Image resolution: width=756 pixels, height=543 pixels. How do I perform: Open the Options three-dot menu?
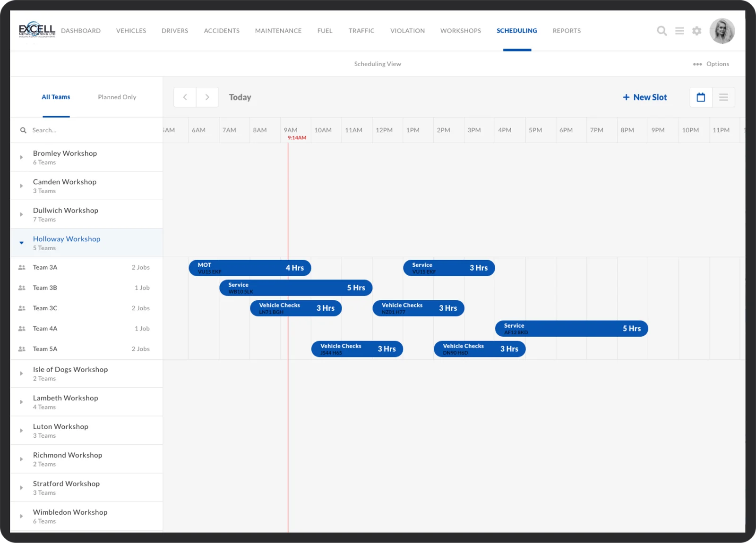coord(711,64)
